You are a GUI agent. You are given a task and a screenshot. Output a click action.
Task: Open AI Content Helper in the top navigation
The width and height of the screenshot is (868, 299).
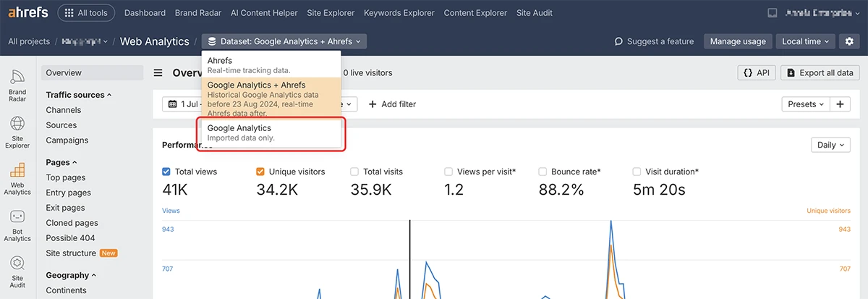pos(263,13)
